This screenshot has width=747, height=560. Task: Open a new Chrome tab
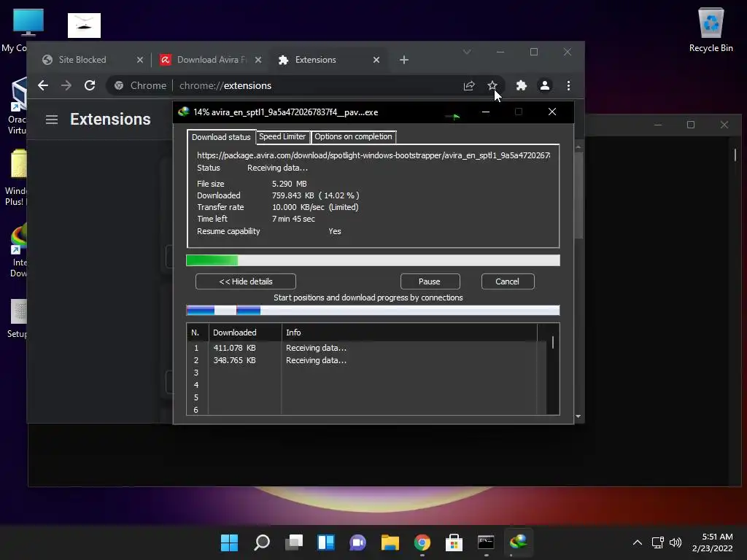tap(404, 60)
